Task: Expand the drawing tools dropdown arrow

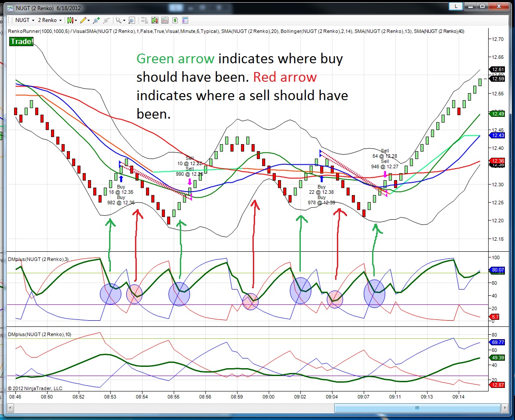Action: pyautogui.click(x=89, y=20)
